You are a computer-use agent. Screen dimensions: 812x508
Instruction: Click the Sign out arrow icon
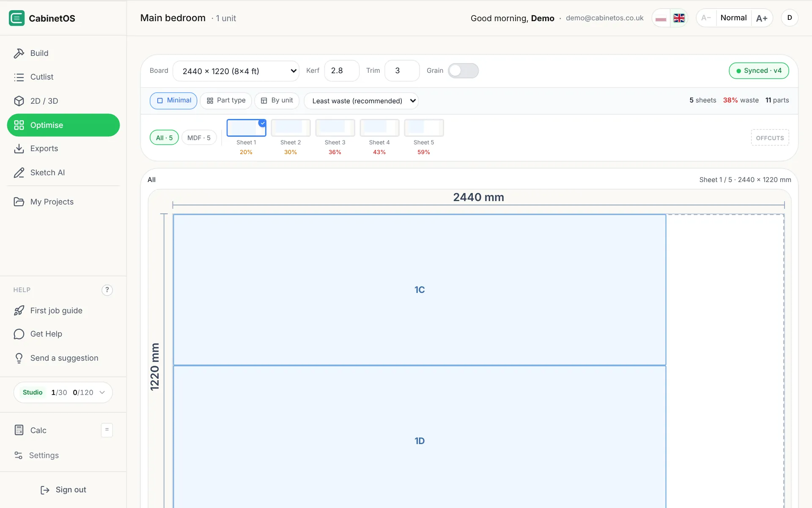point(45,490)
